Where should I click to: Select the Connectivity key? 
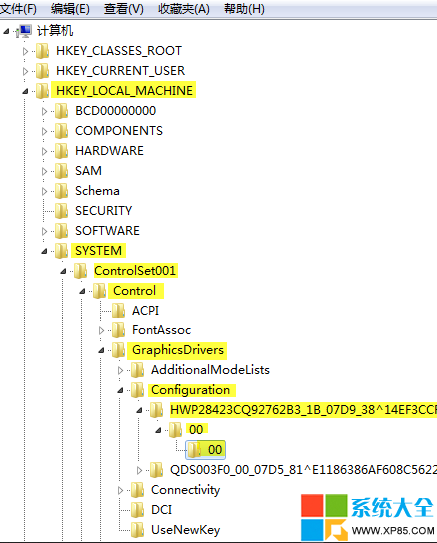point(185,490)
